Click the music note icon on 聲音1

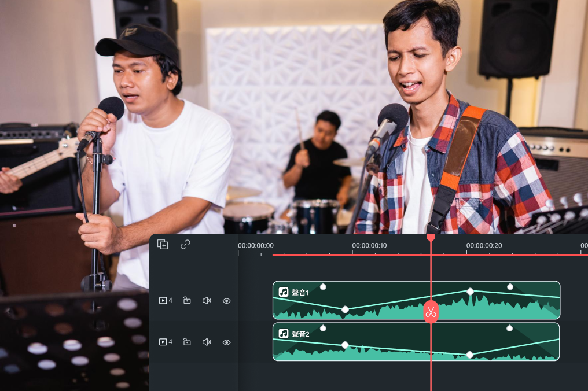(284, 292)
